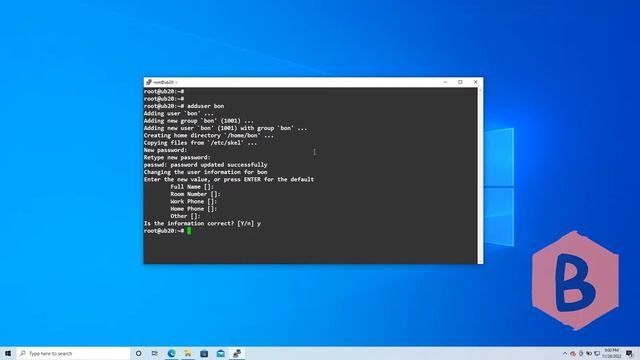The width and height of the screenshot is (640, 360).
Task: Open the Mail app from the taskbar
Action: (x=220, y=353)
